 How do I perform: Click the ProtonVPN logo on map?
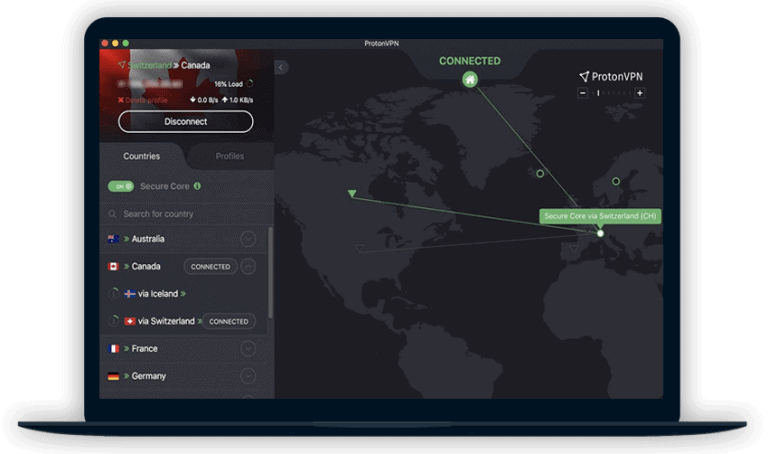[x=611, y=76]
